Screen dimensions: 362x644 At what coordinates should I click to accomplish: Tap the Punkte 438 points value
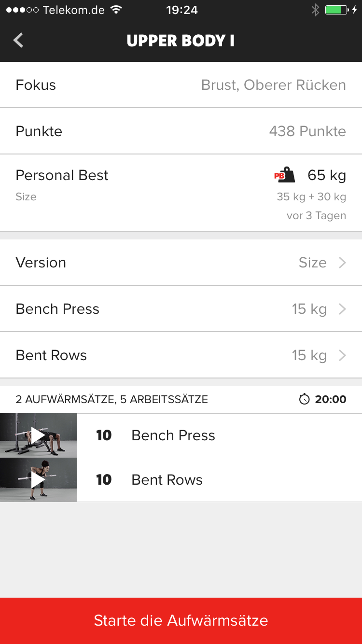[x=307, y=131]
